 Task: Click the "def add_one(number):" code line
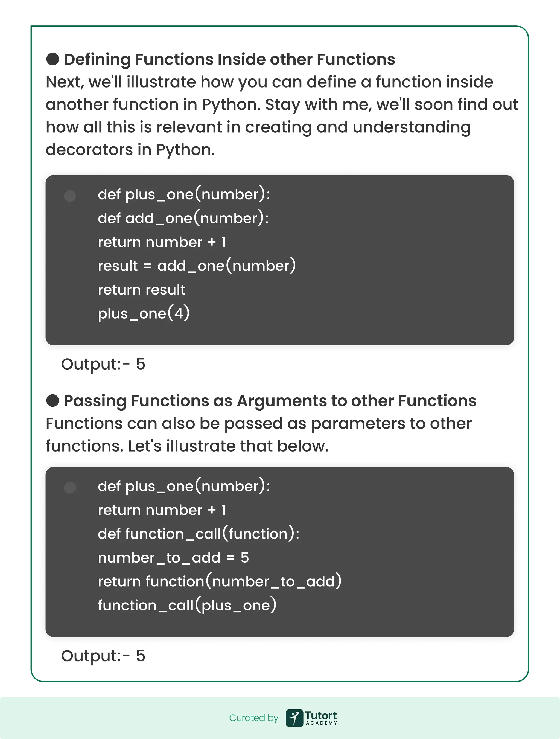pos(183,218)
